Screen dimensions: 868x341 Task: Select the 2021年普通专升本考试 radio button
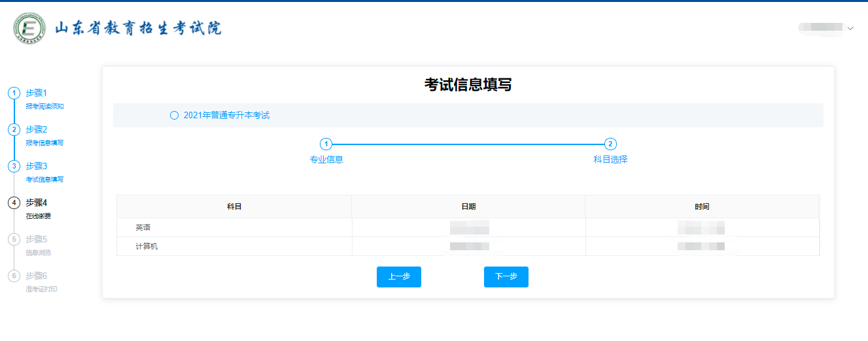(174, 116)
